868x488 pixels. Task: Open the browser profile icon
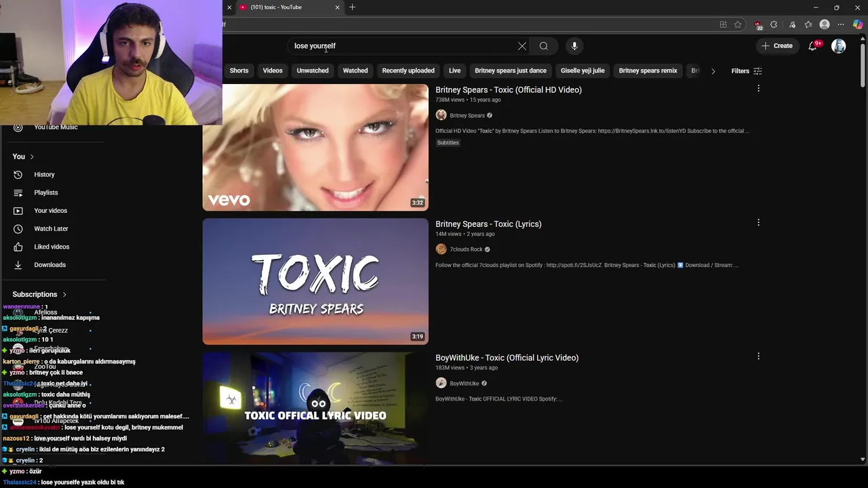coord(825,24)
